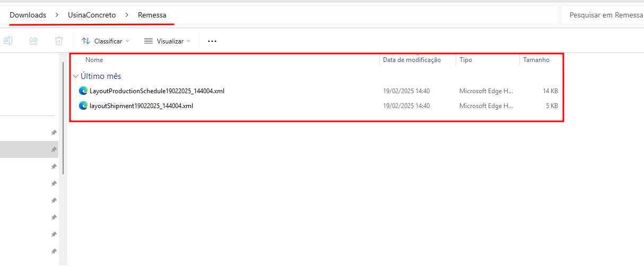Viewport: 644px width, 275px height.
Task: Click the Share icon in toolbar
Action: point(33,41)
